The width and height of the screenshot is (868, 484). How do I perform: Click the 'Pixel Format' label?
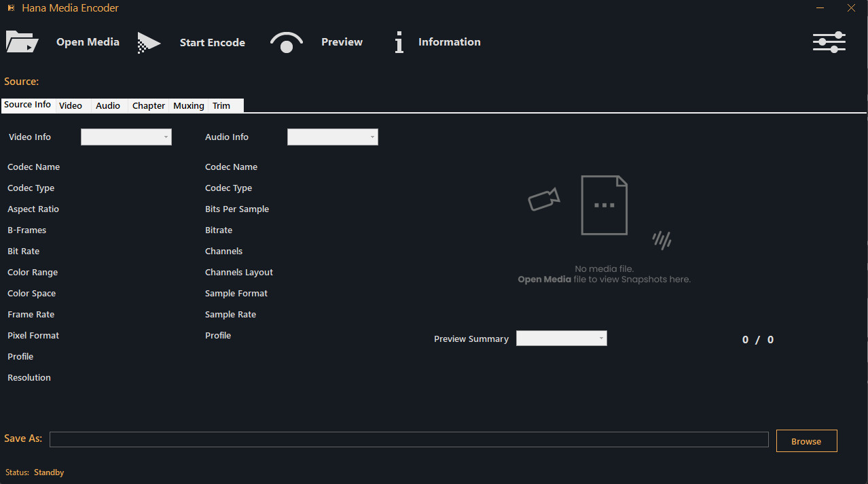33,335
